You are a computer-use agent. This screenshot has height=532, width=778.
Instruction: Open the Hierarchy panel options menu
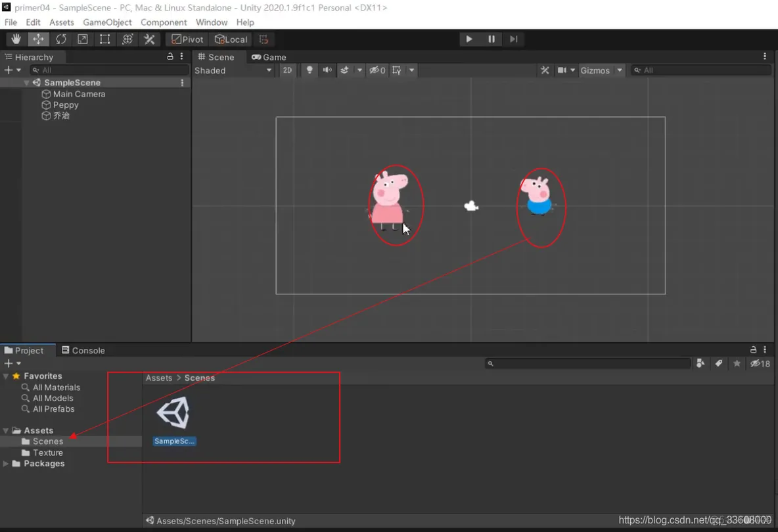pos(181,56)
